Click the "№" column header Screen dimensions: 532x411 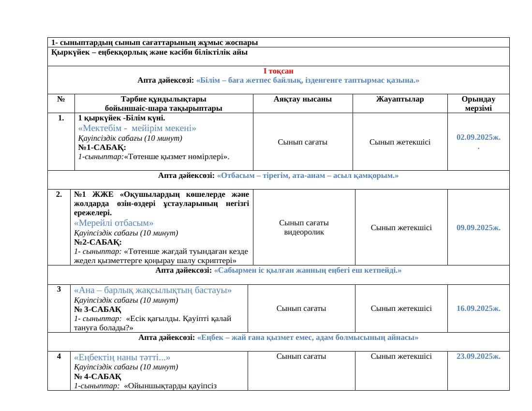pos(61,100)
